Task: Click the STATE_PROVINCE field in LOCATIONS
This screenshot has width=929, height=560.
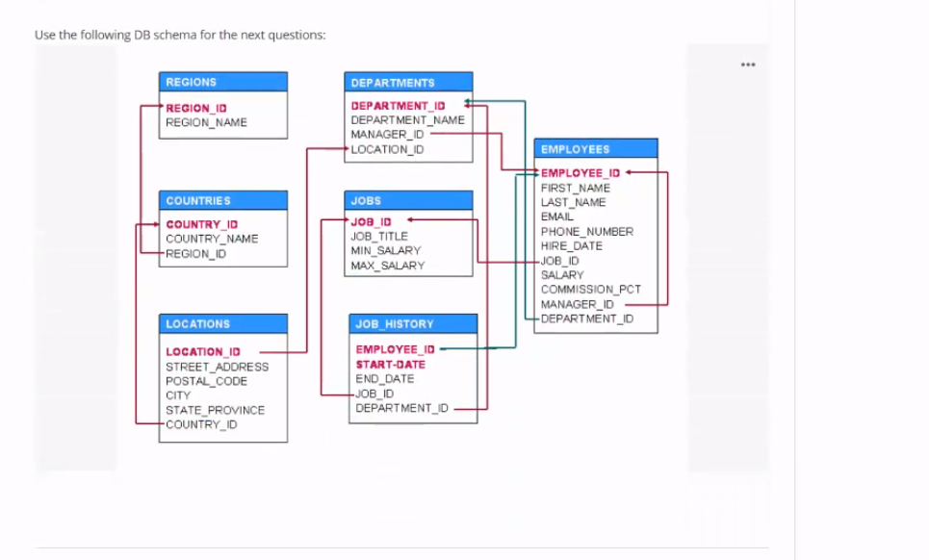Action: click(213, 410)
